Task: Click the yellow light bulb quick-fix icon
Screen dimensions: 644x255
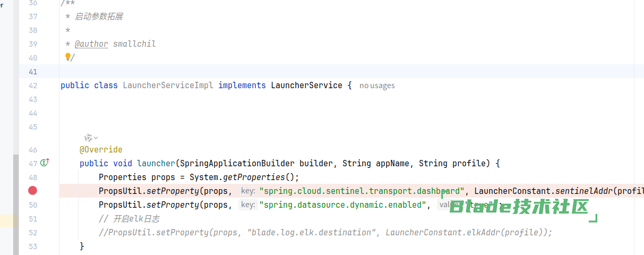Action: 68,57
